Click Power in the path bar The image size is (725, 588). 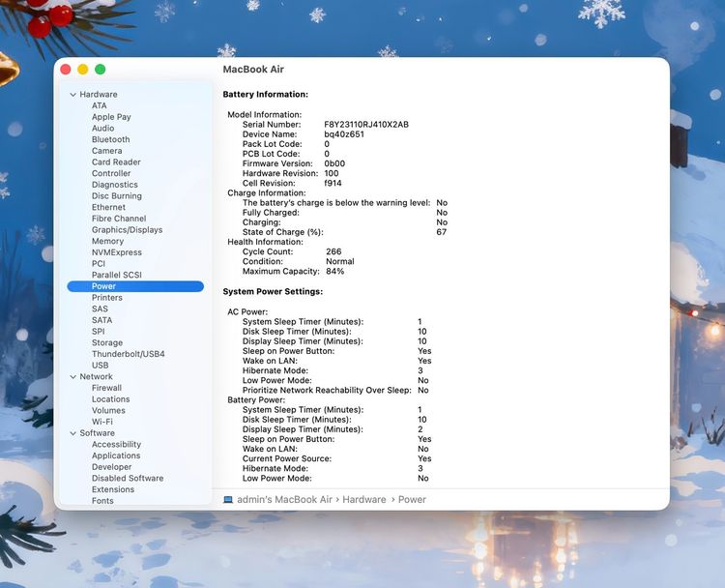pyautogui.click(x=412, y=500)
